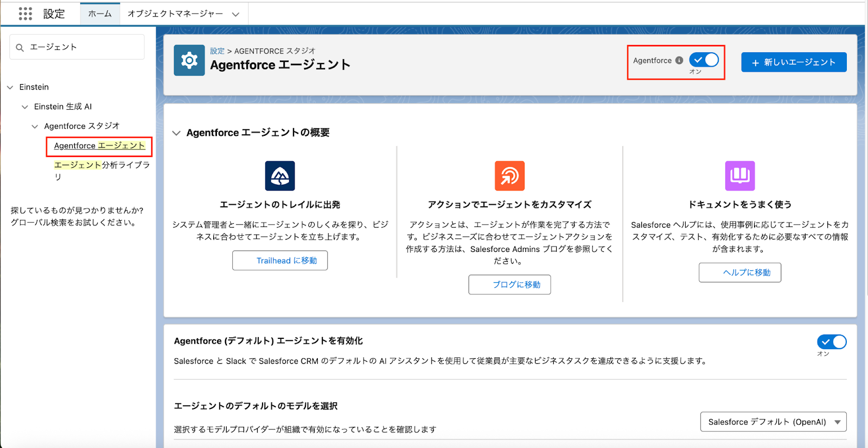
Task: Collapse the Einstein tree node
Action: click(10, 87)
